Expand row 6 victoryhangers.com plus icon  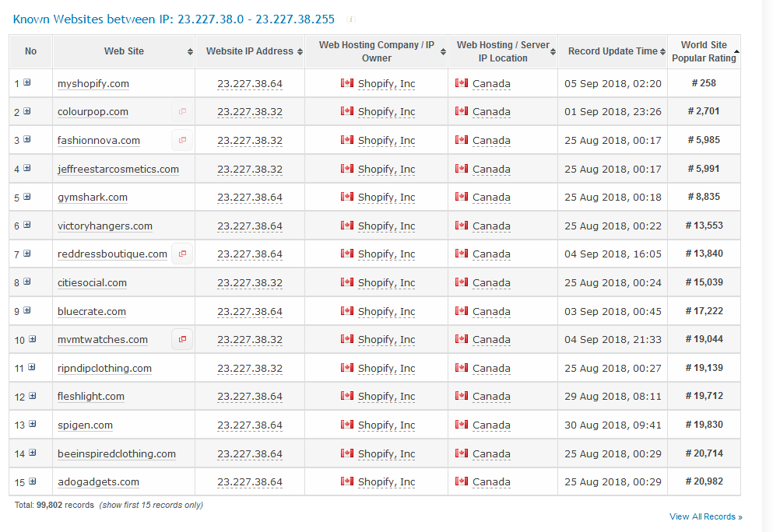27,225
